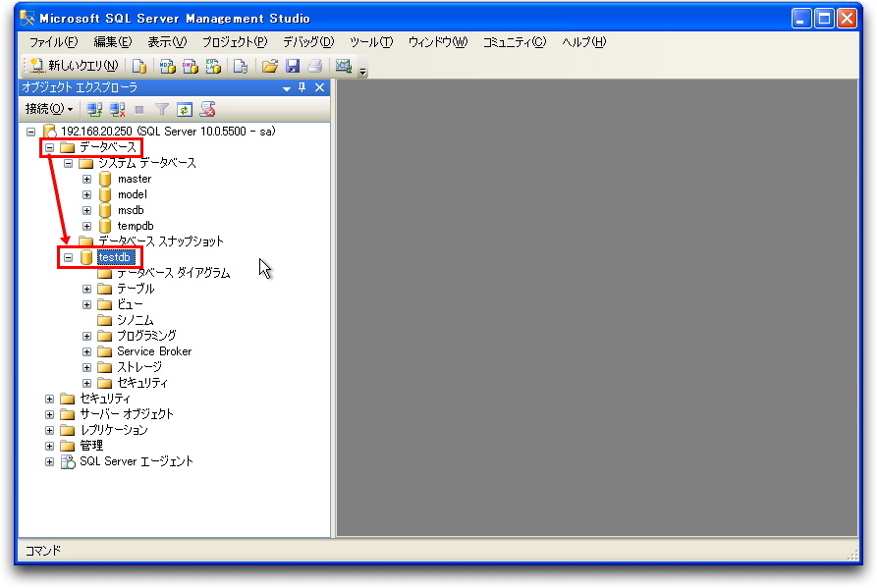Click the Refresh icon in Object Explorer

click(184, 110)
